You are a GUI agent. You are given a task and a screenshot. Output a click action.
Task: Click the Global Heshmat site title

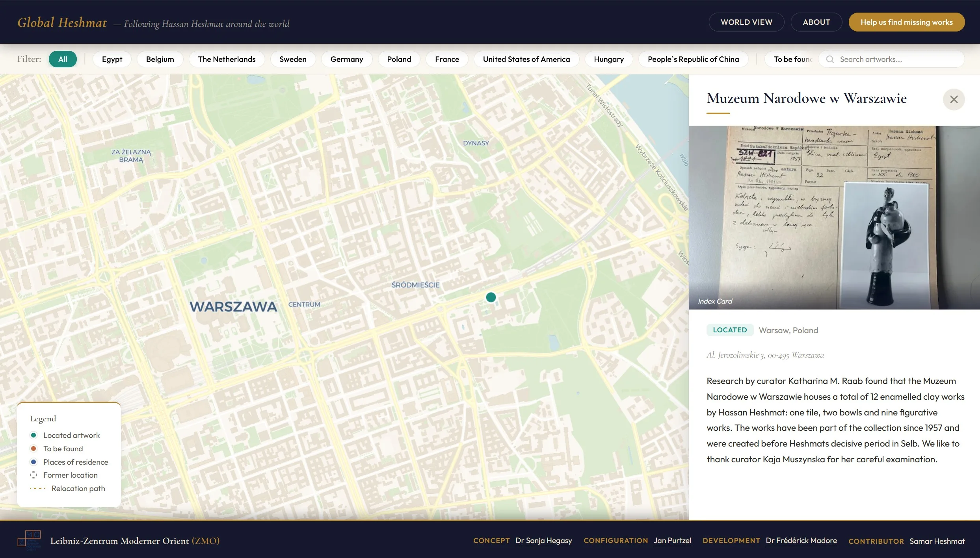62,22
